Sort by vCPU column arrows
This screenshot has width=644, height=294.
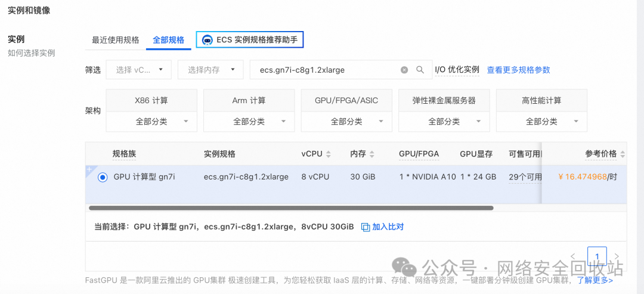pos(328,154)
